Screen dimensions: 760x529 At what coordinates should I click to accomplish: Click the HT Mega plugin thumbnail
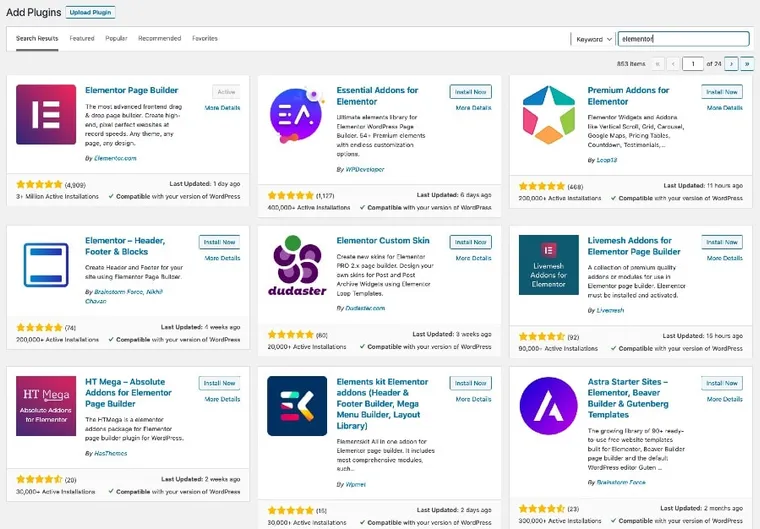46,406
